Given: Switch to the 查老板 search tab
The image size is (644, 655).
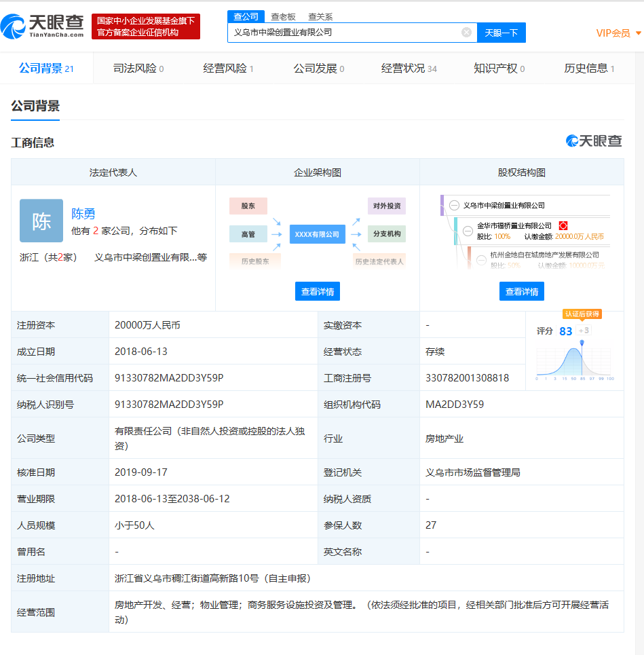Looking at the screenshot, I should 283,17.
